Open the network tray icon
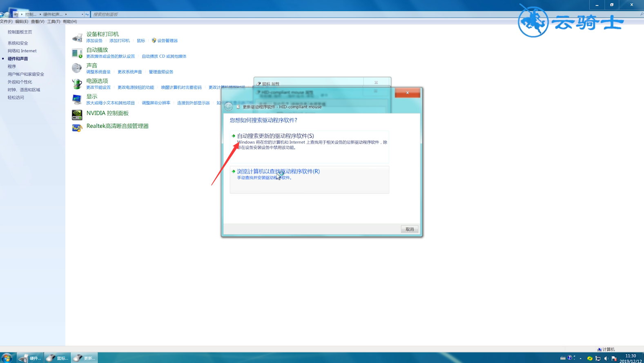The image size is (644, 363). (598, 359)
